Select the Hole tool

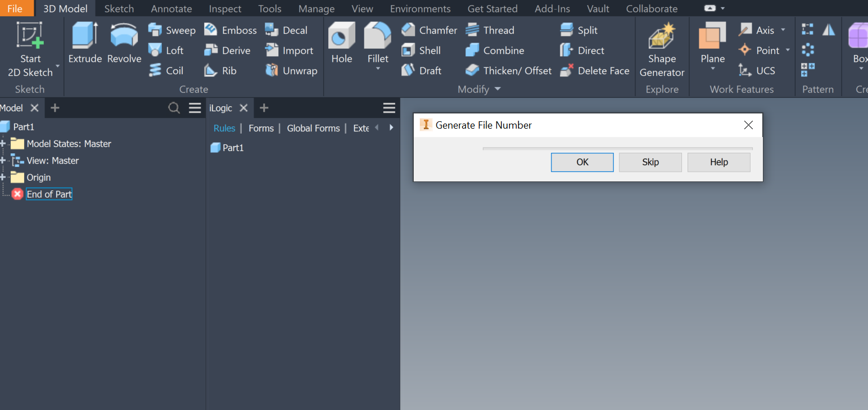pyautogui.click(x=341, y=42)
